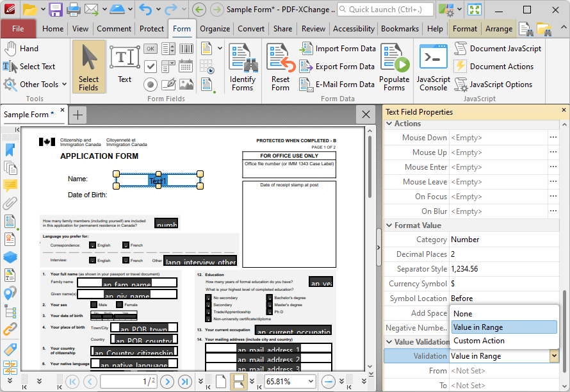Toggle the Select Fields tool

(88, 67)
